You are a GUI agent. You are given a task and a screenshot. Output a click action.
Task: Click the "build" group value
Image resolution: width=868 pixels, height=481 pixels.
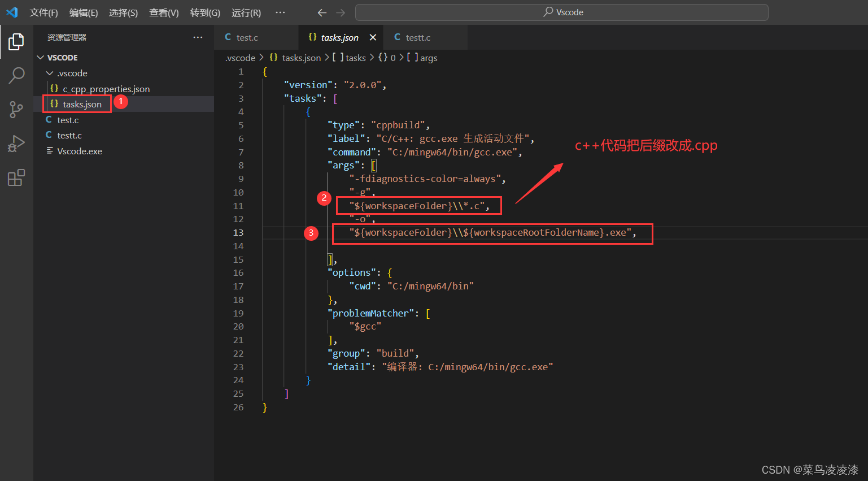pyautogui.click(x=395, y=353)
